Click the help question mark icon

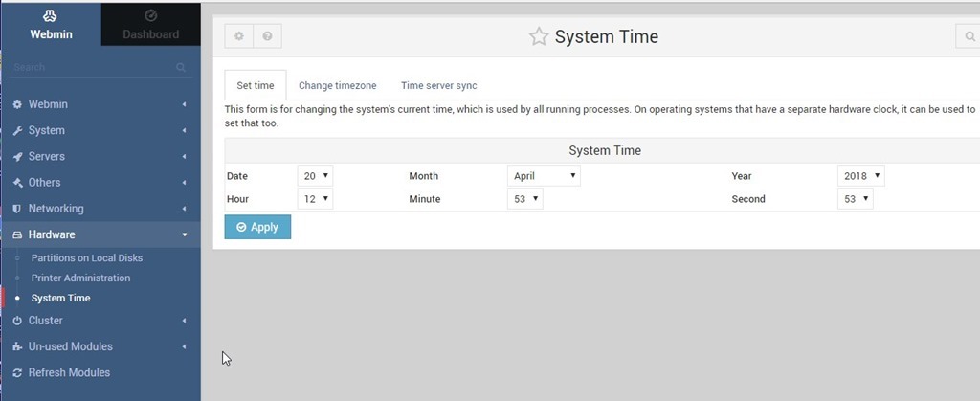click(x=267, y=36)
